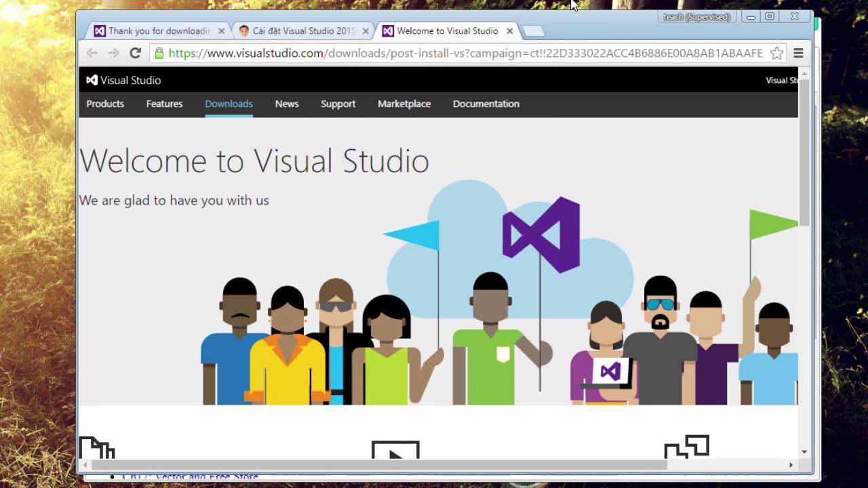
Task: Click the teach (Supervised) profile button
Action: point(697,17)
